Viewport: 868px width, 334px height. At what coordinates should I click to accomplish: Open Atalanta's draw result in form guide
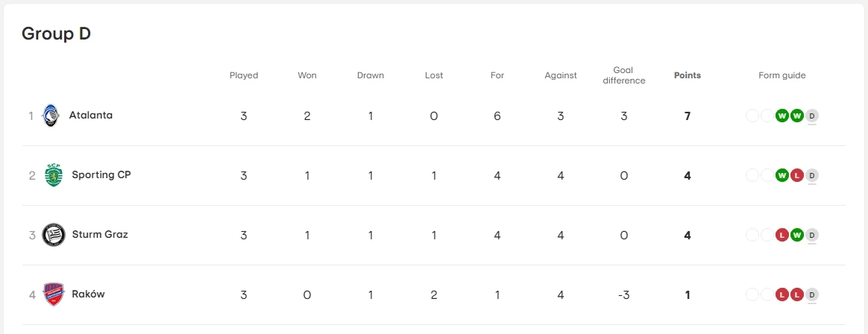pos(812,116)
